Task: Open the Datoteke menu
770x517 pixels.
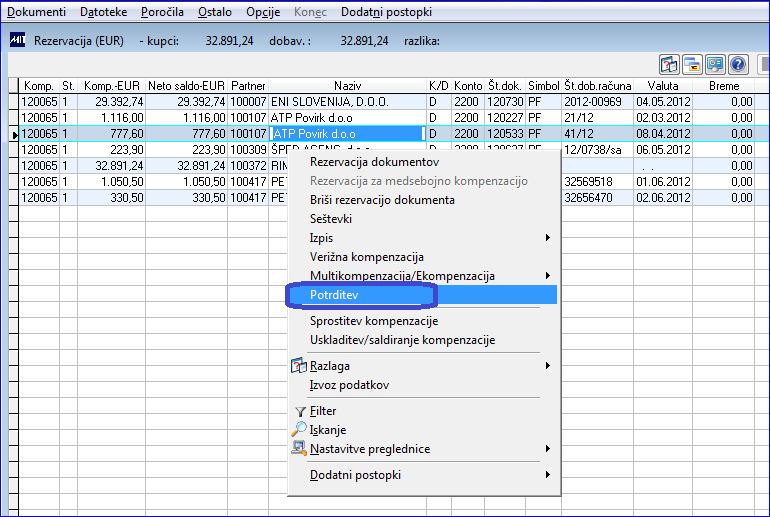Action: (x=103, y=12)
